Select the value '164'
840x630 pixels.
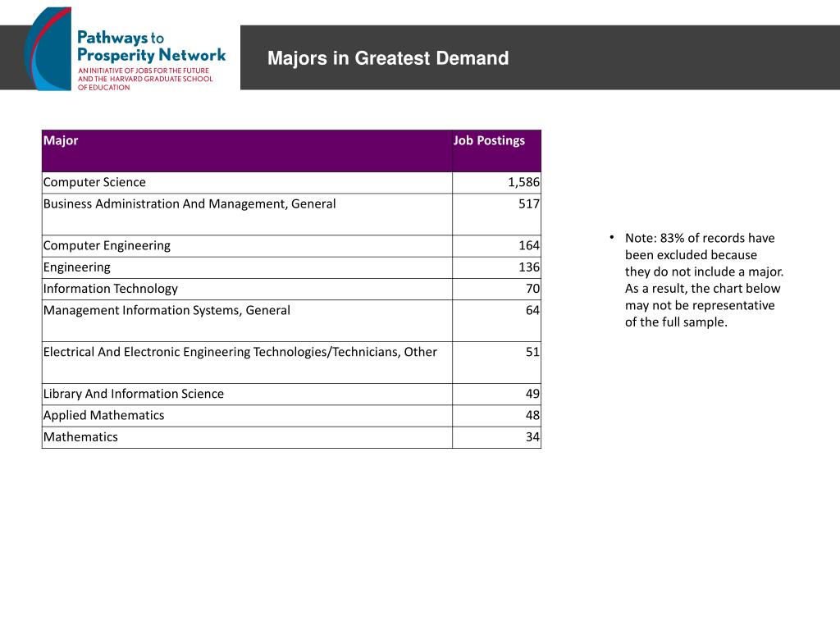(529, 245)
